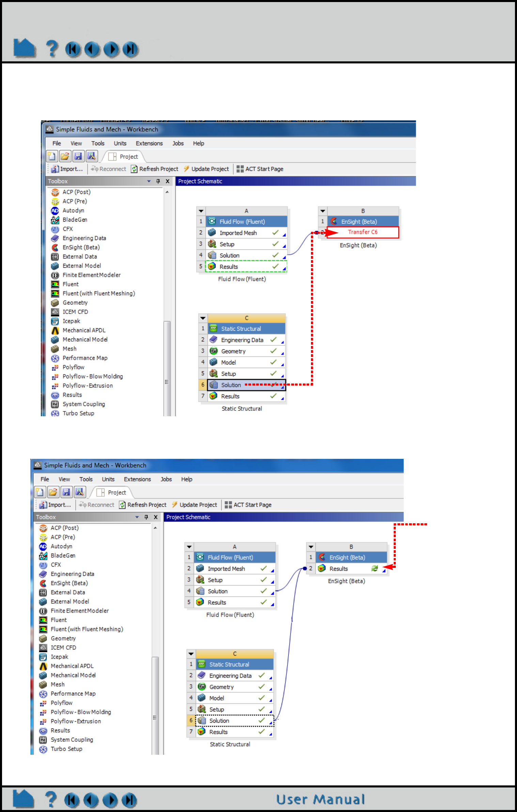The width and height of the screenshot is (517, 812).
Task: Click Refresh Project in lower Workbench
Action: tap(143, 505)
